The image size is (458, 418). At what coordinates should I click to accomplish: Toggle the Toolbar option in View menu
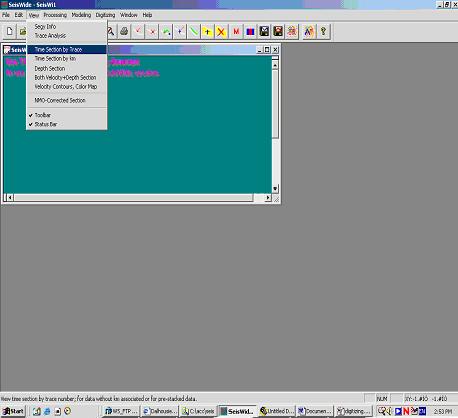(67, 115)
